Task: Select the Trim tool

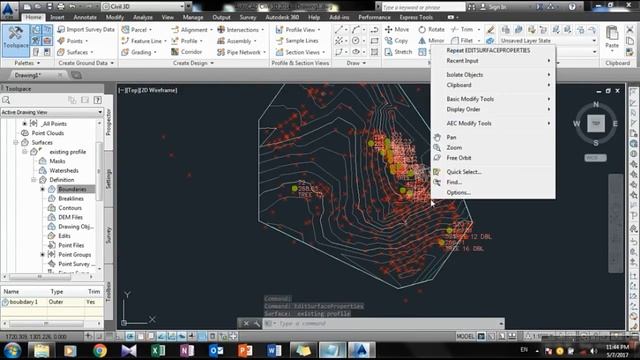Action: click(x=462, y=29)
